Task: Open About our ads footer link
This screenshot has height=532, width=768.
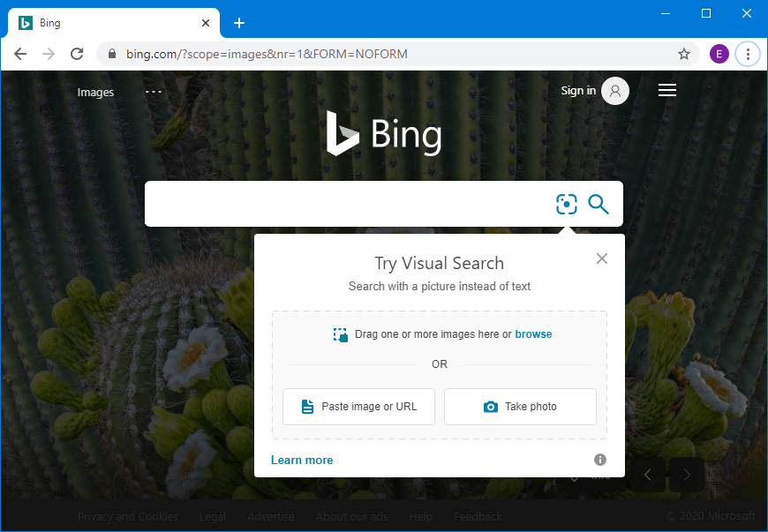Action: pyautogui.click(x=351, y=516)
